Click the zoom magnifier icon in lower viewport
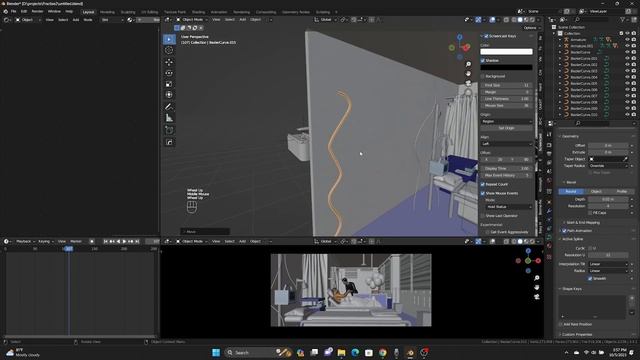This screenshot has width=640, height=360. click(x=537, y=278)
